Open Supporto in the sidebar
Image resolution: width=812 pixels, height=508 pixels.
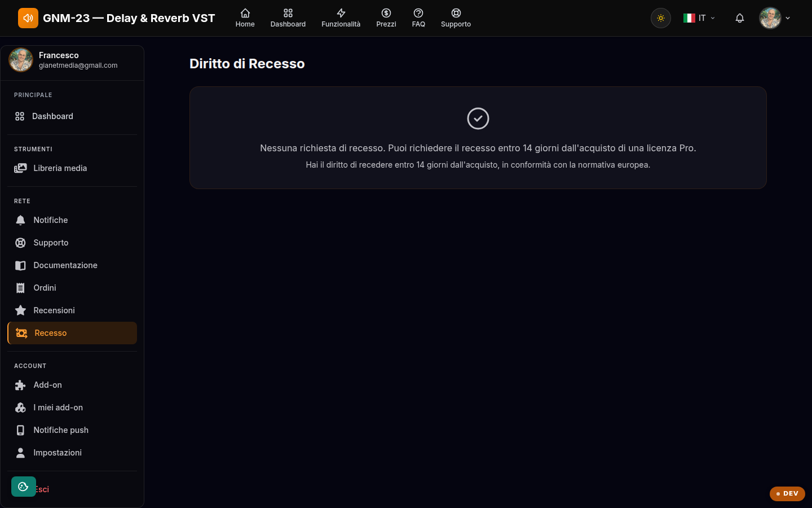72,243
